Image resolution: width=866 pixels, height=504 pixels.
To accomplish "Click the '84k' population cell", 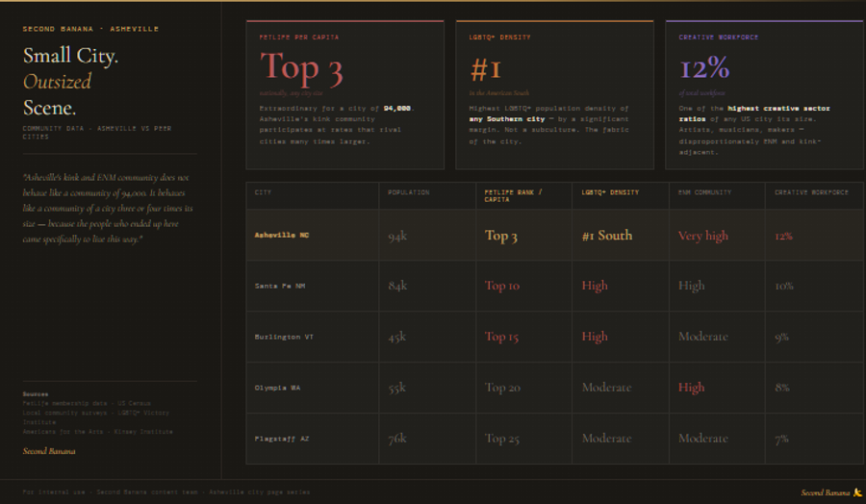I will 397,286.
